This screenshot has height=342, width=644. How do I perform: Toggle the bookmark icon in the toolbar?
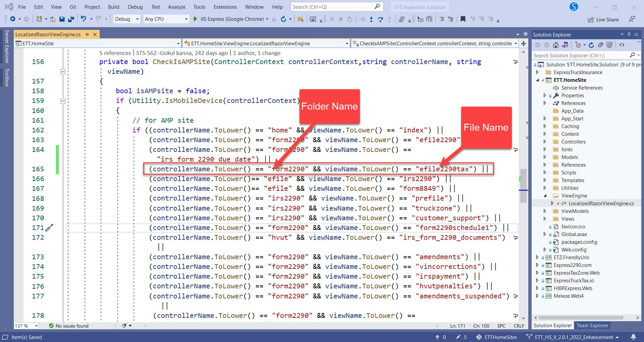click(x=463, y=19)
